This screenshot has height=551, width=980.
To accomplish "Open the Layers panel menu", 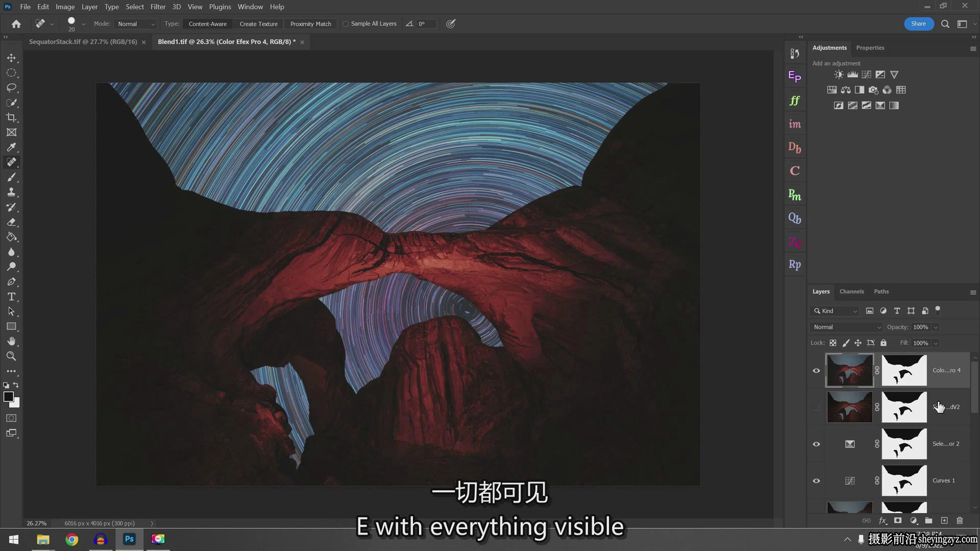I will click(973, 292).
